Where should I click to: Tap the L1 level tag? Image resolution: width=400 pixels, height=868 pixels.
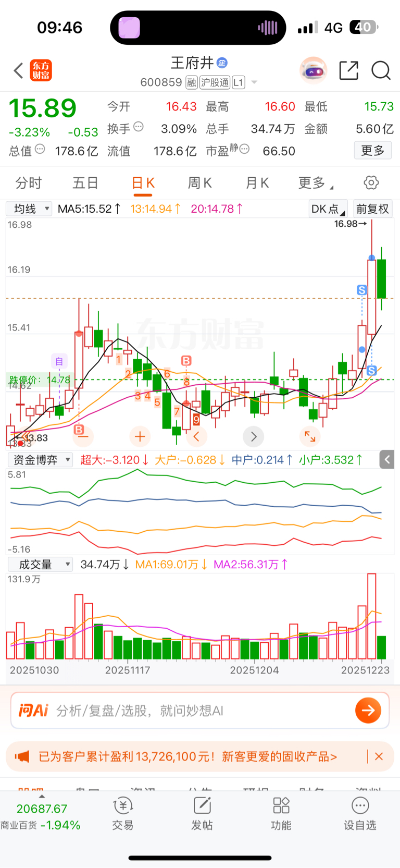tap(239, 82)
